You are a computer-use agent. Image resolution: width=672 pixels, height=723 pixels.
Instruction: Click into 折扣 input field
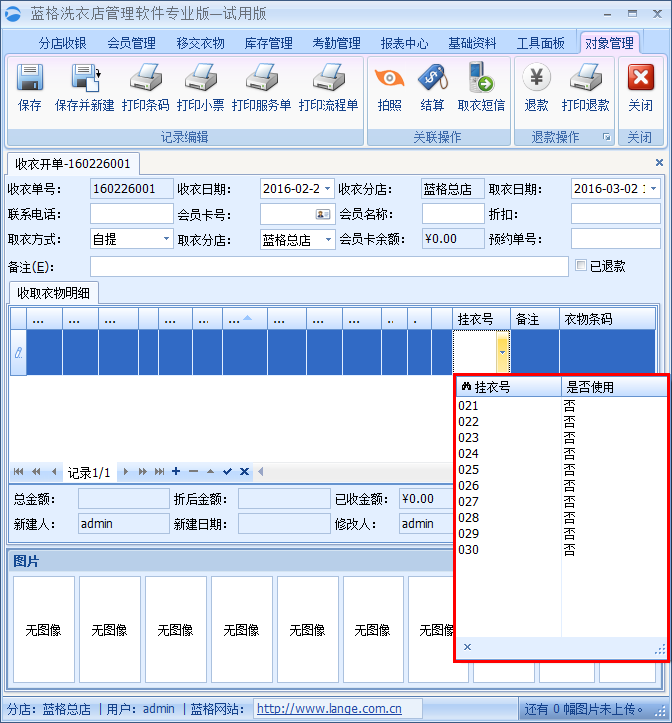(x=616, y=214)
